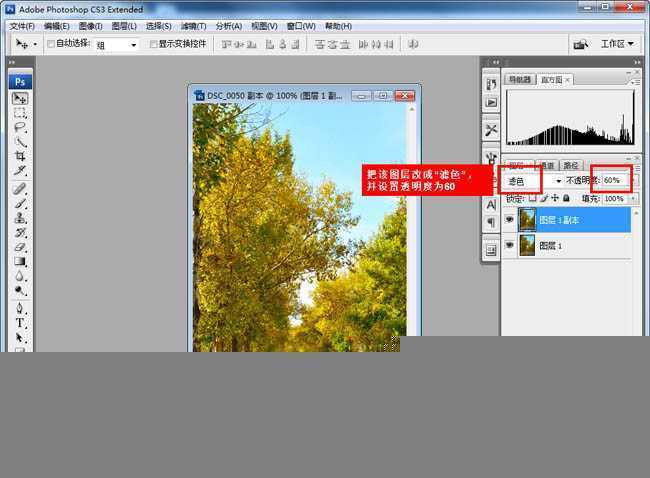Open the 工作区 workspace dropdown

617,44
